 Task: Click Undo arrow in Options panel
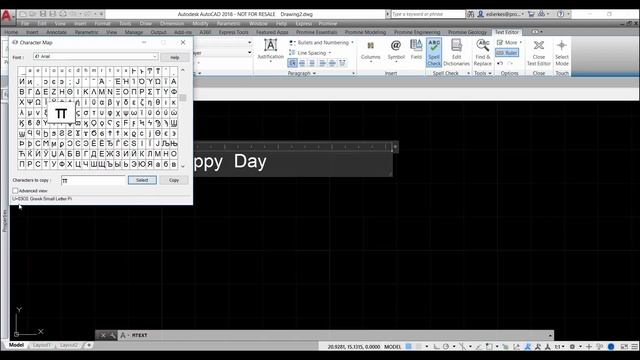(500, 63)
